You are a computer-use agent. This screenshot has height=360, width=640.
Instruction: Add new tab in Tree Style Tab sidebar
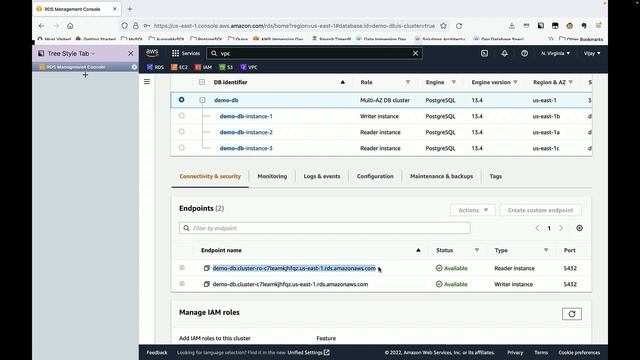pyautogui.click(x=85, y=75)
